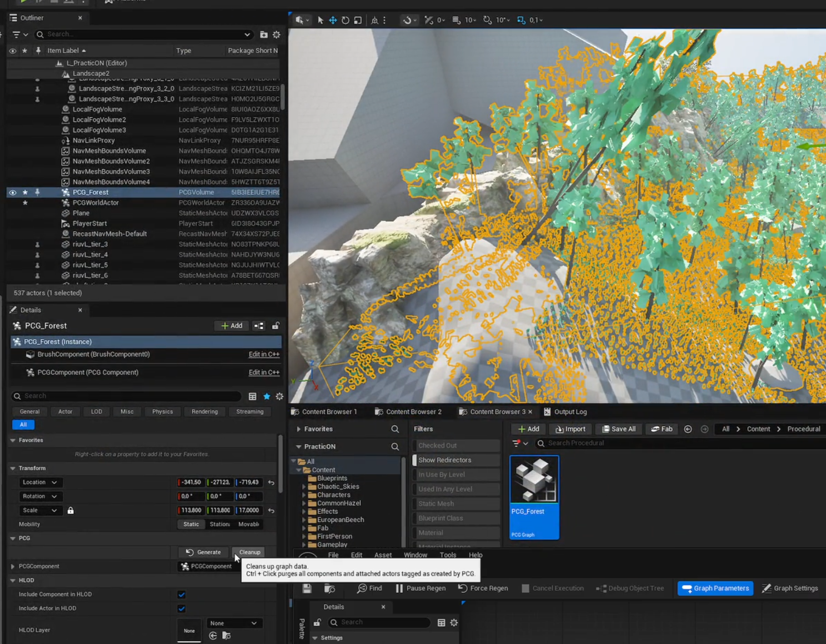Open Outliner settings gear icon
Viewport: 826px width, 644px height.
tap(276, 34)
